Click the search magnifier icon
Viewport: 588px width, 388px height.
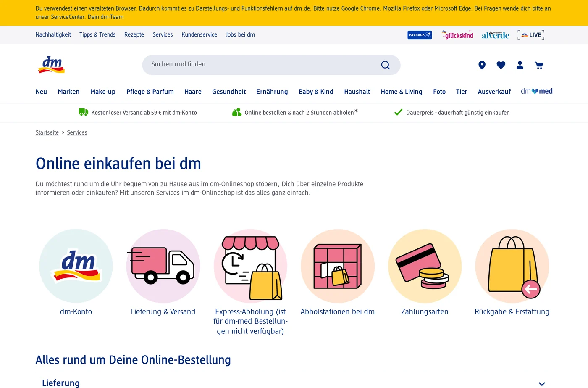pyautogui.click(x=386, y=65)
